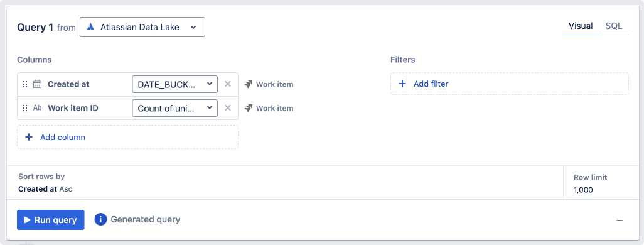Image resolution: width=644 pixels, height=245 pixels.
Task: Click Add filter
Action: point(509,84)
